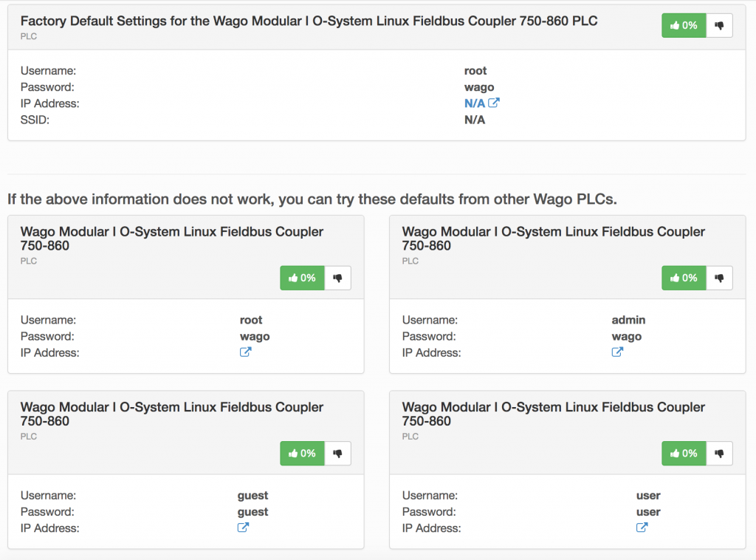Viewport: 756px width, 560px height.
Task: Upvote the admin username card
Action: [683, 278]
